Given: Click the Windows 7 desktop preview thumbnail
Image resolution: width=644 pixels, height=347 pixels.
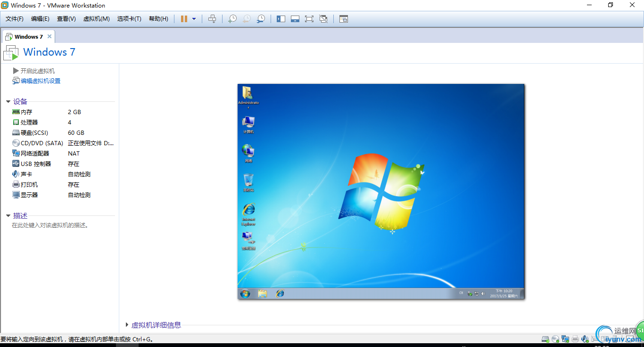Looking at the screenshot, I should pos(381,191).
